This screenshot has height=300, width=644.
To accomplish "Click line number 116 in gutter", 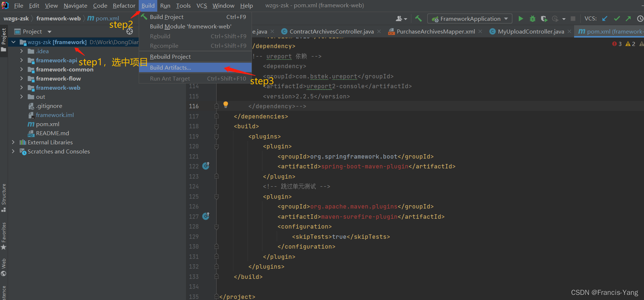I will tap(194, 106).
